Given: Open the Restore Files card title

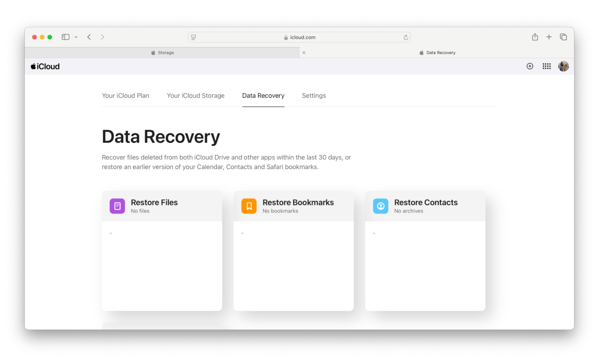Looking at the screenshot, I should click(x=154, y=202).
